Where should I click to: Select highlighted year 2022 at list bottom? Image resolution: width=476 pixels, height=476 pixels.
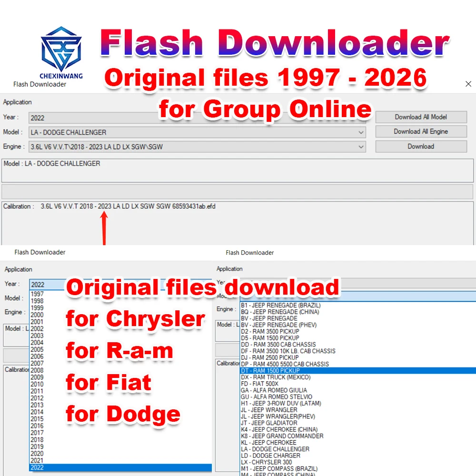click(x=120, y=467)
